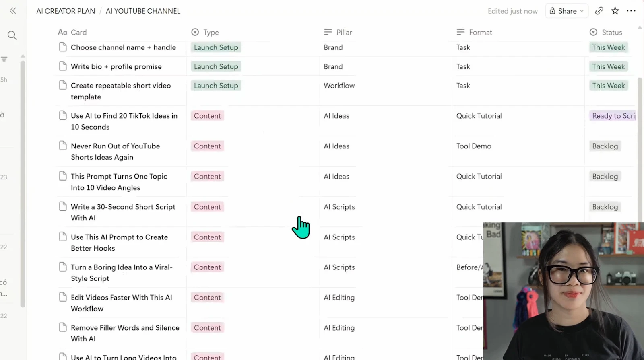Click Launch Setup tag in Choose channel name row
Viewport: 644px width, 360px height.
[216, 47]
